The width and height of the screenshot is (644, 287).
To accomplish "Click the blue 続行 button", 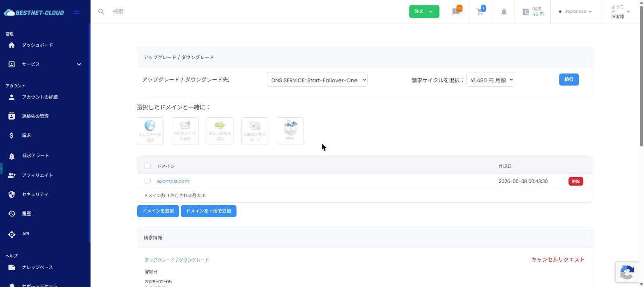I will click(x=569, y=80).
